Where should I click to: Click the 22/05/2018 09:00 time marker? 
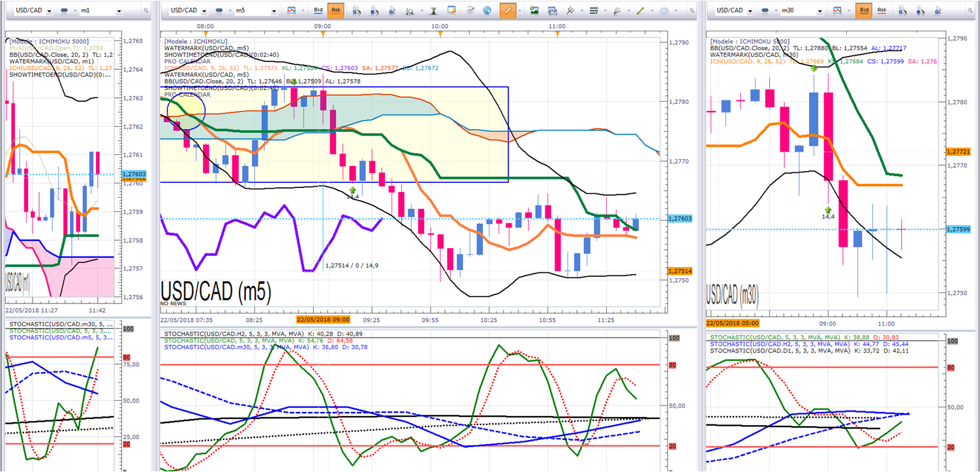coord(323,320)
